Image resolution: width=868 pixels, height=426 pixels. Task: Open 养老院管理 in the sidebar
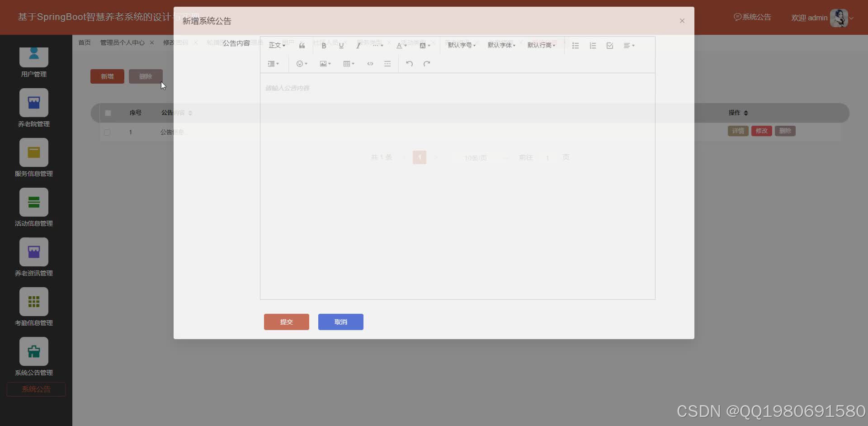[34, 108]
